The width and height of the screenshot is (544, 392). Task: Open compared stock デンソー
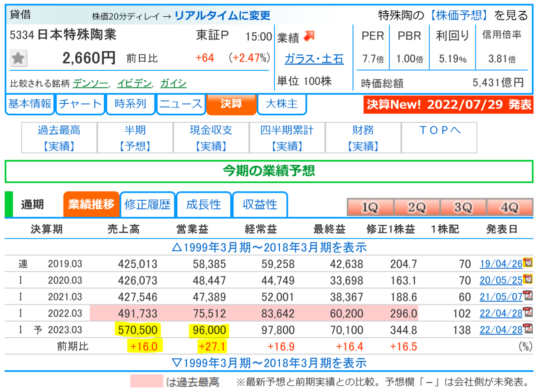tap(90, 83)
